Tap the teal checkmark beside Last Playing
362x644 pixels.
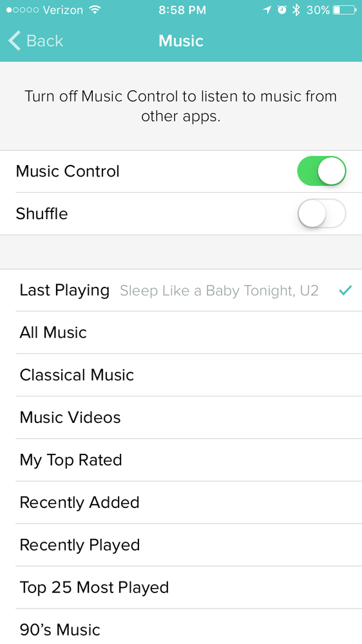pos(345,290)
